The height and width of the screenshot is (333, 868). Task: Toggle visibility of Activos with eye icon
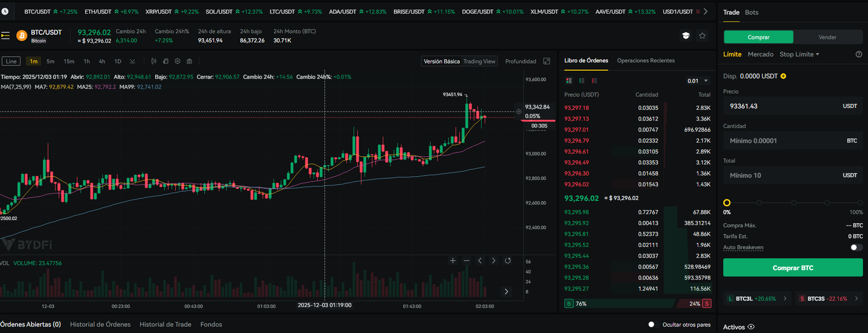point(751,327)
